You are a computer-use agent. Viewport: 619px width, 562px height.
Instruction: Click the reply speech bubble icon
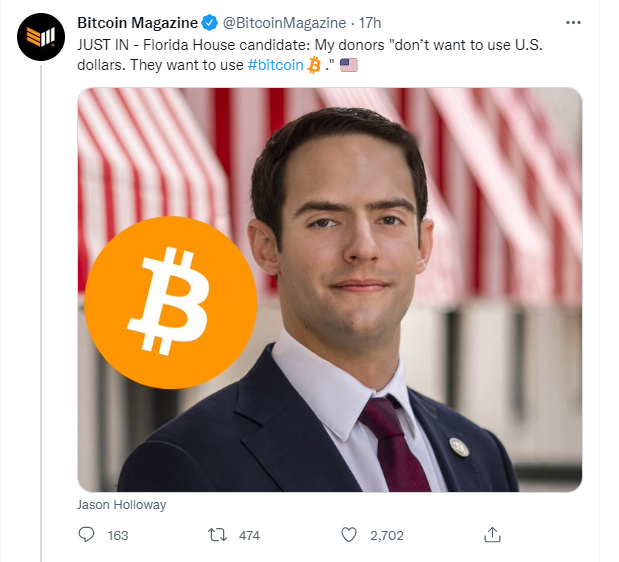click(86, 535)
